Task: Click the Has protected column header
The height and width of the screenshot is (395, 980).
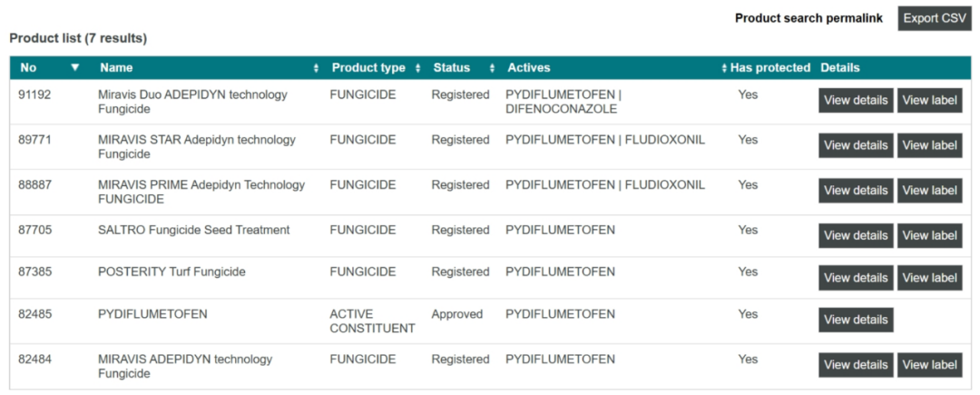Action: 769,68
